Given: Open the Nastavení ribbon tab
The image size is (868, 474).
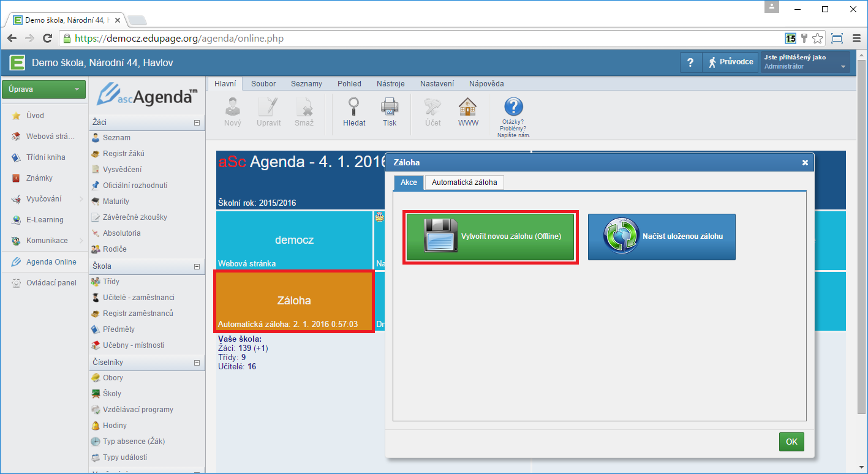Looking at the screenshot, I should 437,84.
